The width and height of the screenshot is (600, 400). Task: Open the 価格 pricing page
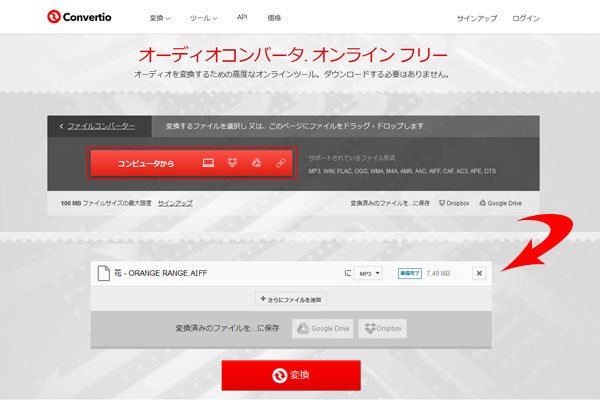[274, 18]
